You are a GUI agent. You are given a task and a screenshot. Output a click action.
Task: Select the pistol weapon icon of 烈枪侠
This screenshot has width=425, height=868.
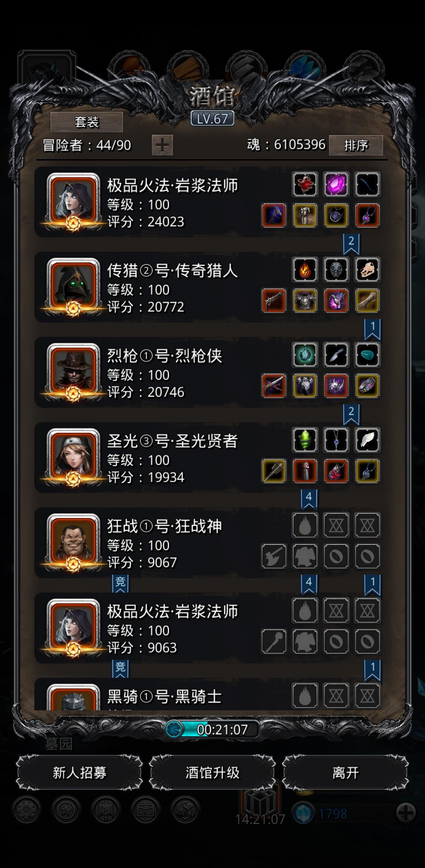tap(274, 386)
